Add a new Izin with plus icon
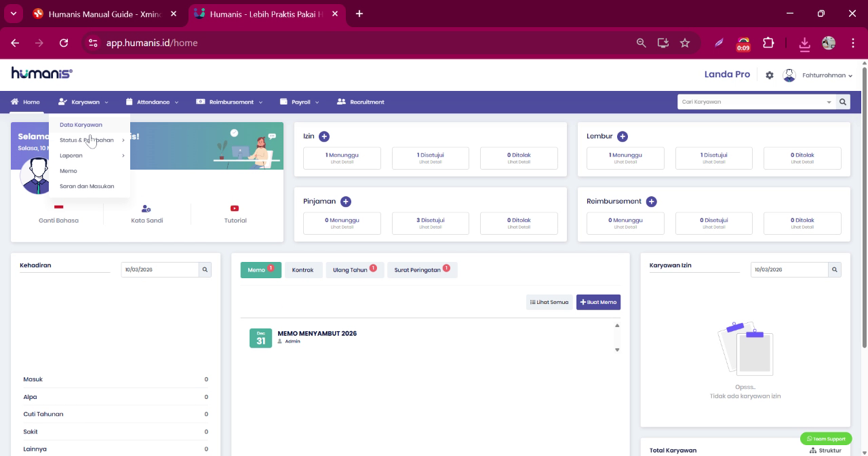Screen dimensions: 868x456 click(x=324, y=136)
